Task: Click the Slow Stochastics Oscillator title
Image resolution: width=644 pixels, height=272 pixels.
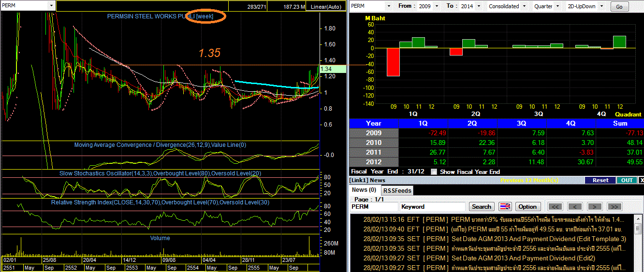Action: (x=161, y=173)
